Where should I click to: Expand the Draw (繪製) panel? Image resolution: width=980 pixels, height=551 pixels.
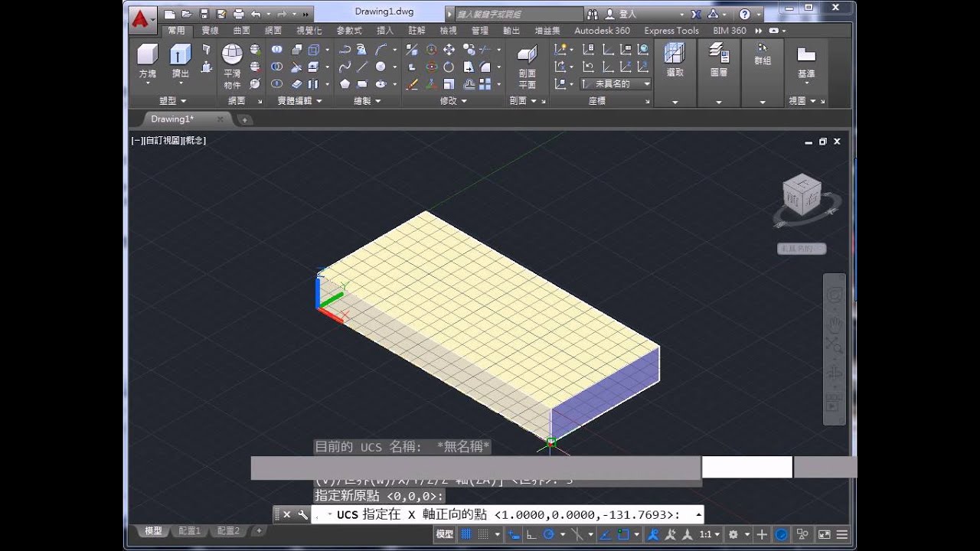pos(367,100)
